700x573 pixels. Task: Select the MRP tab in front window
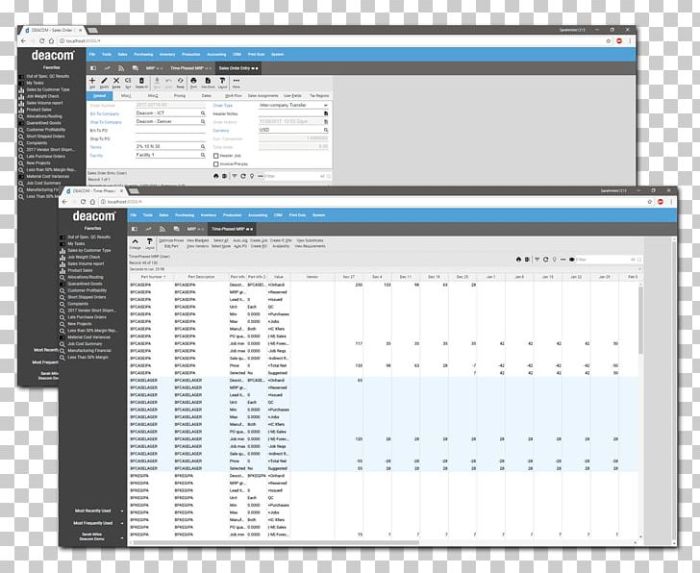coord(192,229)
